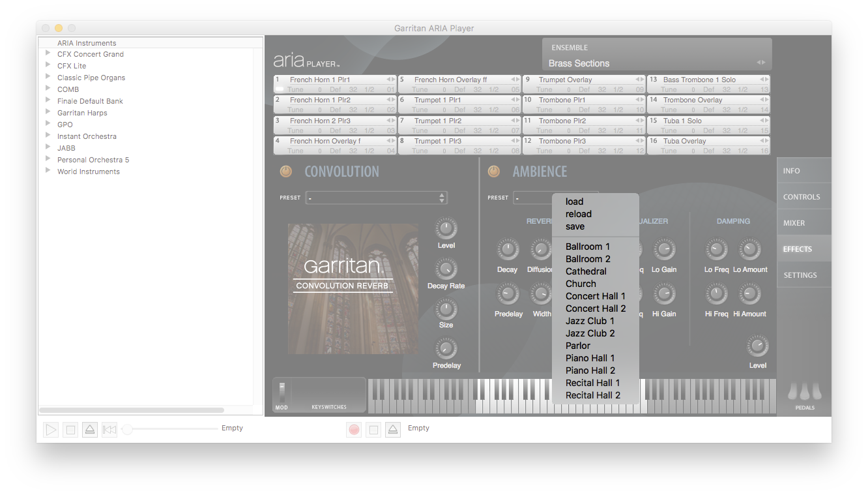Click the Damping Lo Amount knob
The width and height of the screenshot is (868, 495).
[x=749, y=249]
